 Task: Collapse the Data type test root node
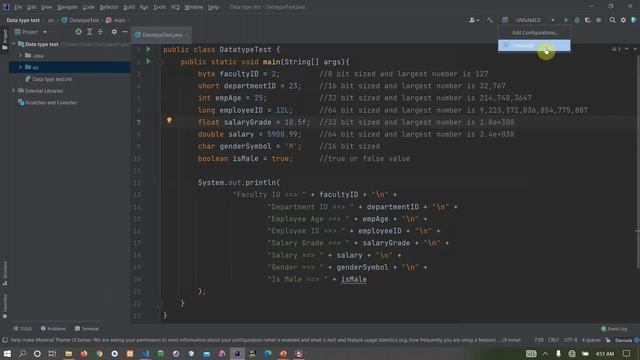tap(14, 44)
